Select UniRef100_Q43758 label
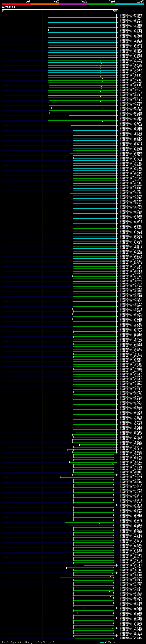This screenshot has height=644, width=146. point(131,196)
